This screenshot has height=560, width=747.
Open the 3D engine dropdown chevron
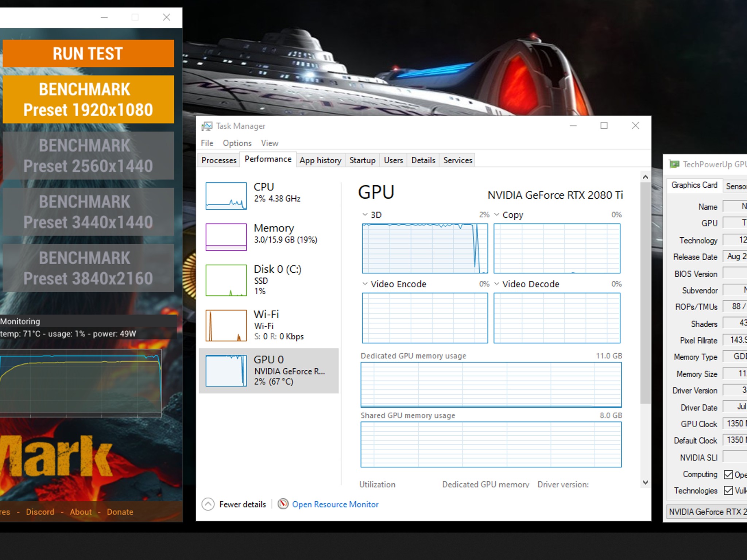pos(365,214)
